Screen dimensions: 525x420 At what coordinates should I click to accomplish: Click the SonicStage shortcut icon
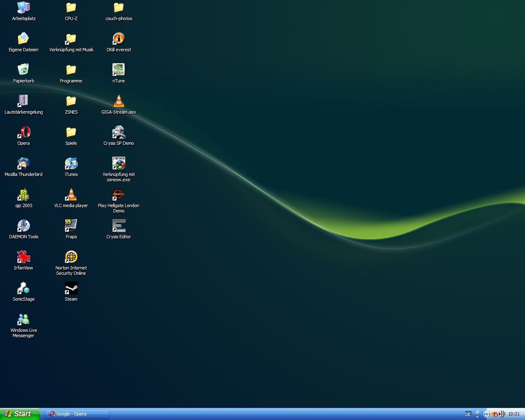(23, 288)
